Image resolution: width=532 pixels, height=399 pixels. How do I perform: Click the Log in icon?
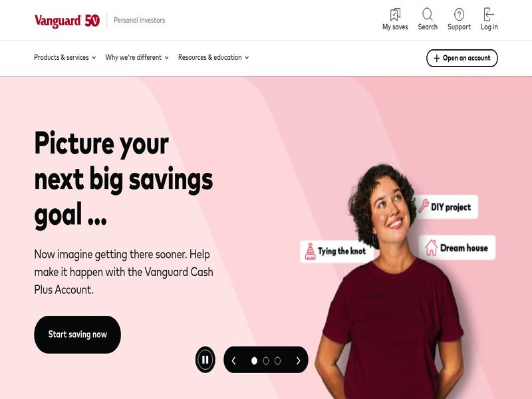point(489,15)
